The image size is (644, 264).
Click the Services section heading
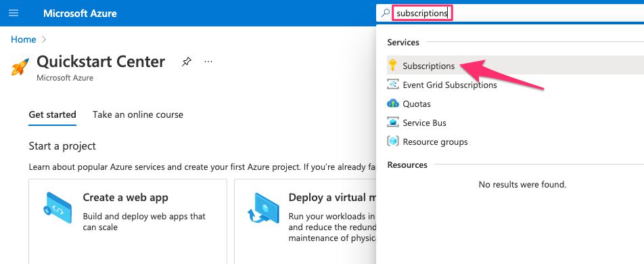coord(403,43)
